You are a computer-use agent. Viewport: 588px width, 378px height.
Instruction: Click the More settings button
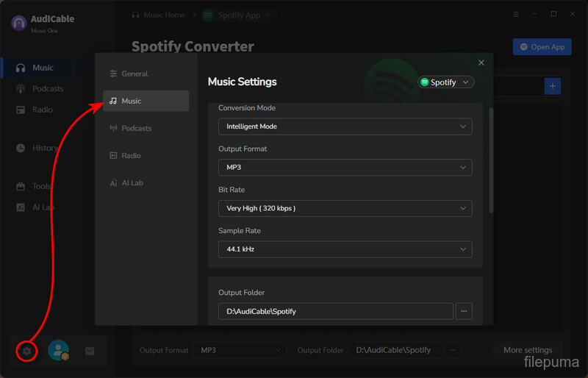coord(527,350)
